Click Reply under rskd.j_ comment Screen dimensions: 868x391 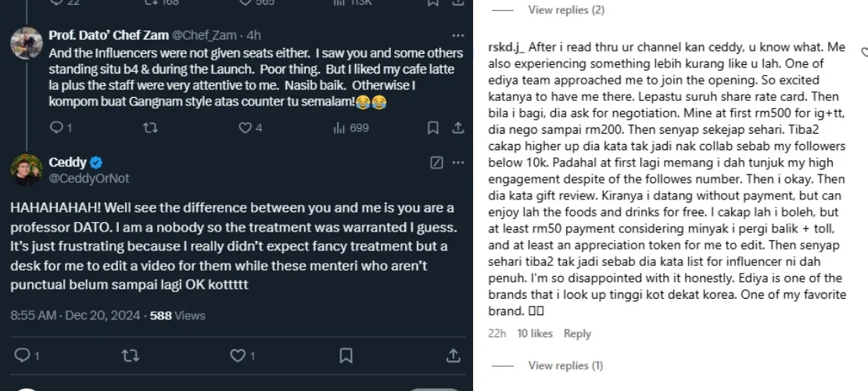577,334
